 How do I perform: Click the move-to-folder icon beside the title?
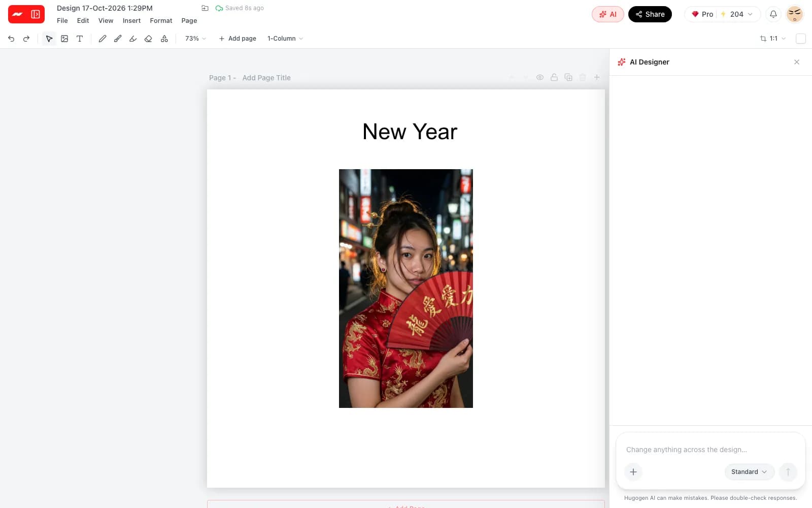tap(205, 8)
